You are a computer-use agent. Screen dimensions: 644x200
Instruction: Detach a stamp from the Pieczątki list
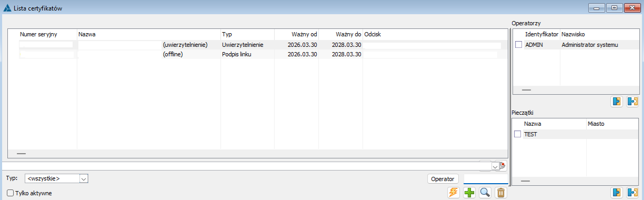(x=632, y=192)
